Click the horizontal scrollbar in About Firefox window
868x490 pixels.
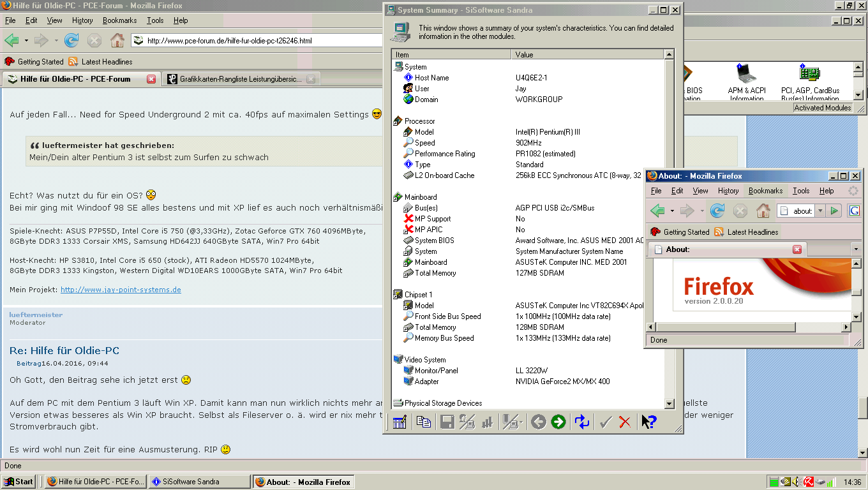[722, 327]
